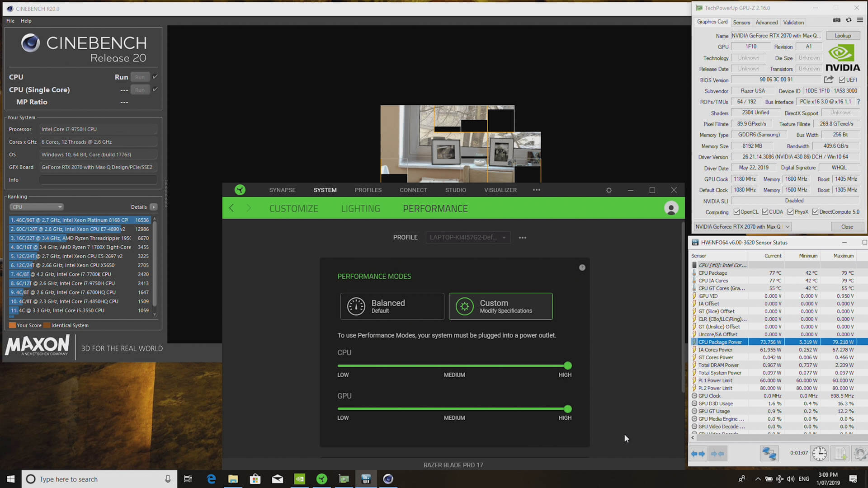The height and width of the screenshot is (488, 868).
Task: Switch to the Sensors tab in GPU-Z
Action: tap(741, 22)
